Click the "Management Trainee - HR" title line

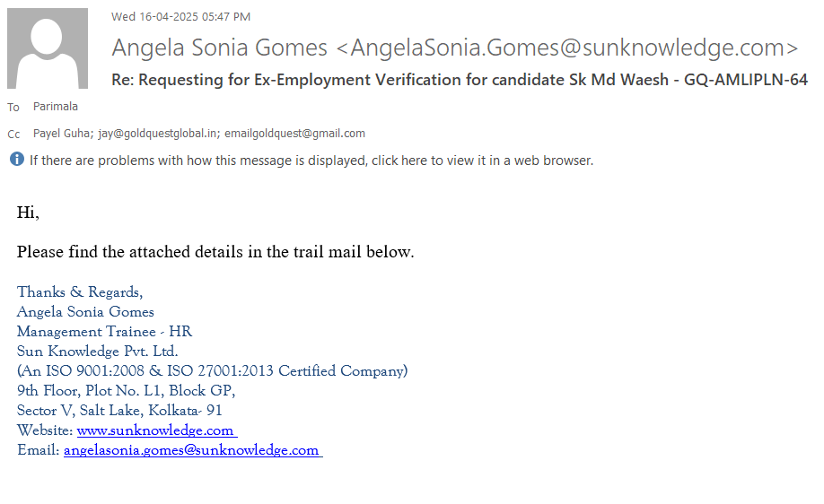pyautogui.click(x=104, y=332)
